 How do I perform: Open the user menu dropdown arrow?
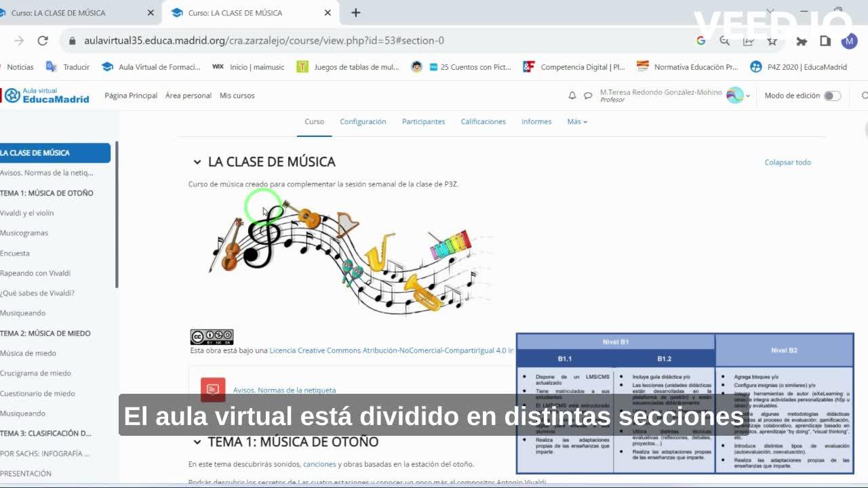coord(748,96)
